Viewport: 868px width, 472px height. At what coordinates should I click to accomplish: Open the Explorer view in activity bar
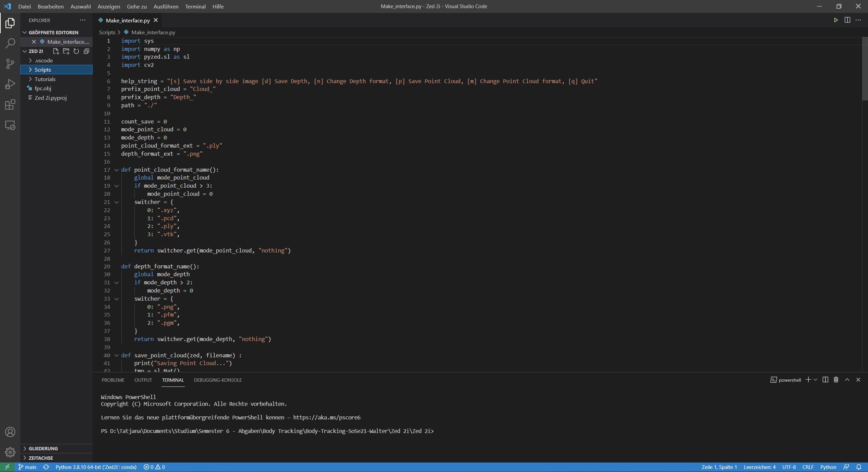pos(10,23)
